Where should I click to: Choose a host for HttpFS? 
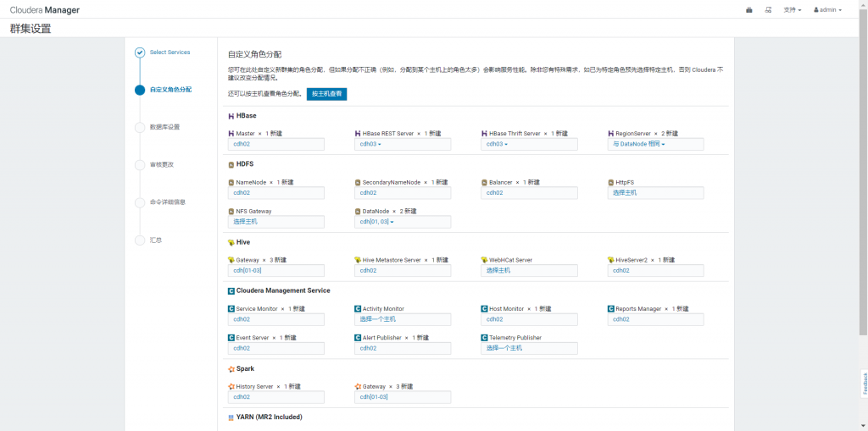656,193
